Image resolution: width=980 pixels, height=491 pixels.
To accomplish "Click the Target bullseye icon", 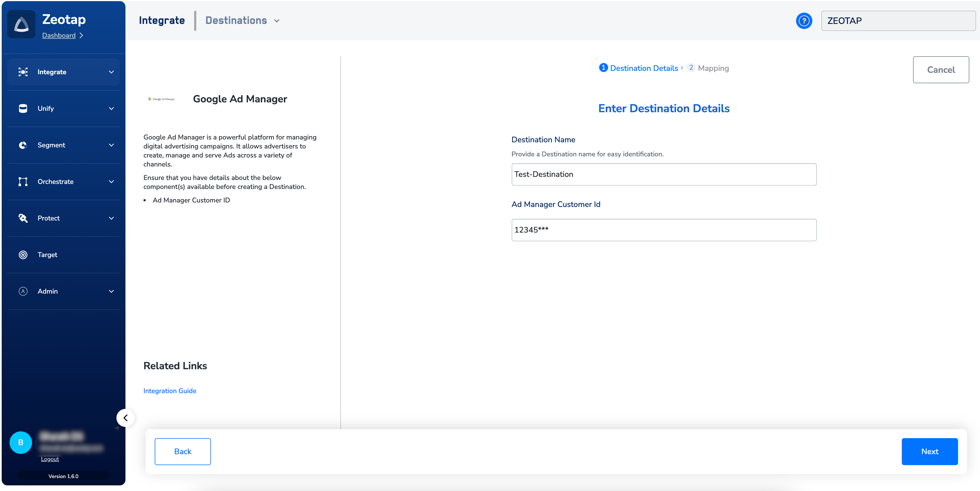I will 23,254.
